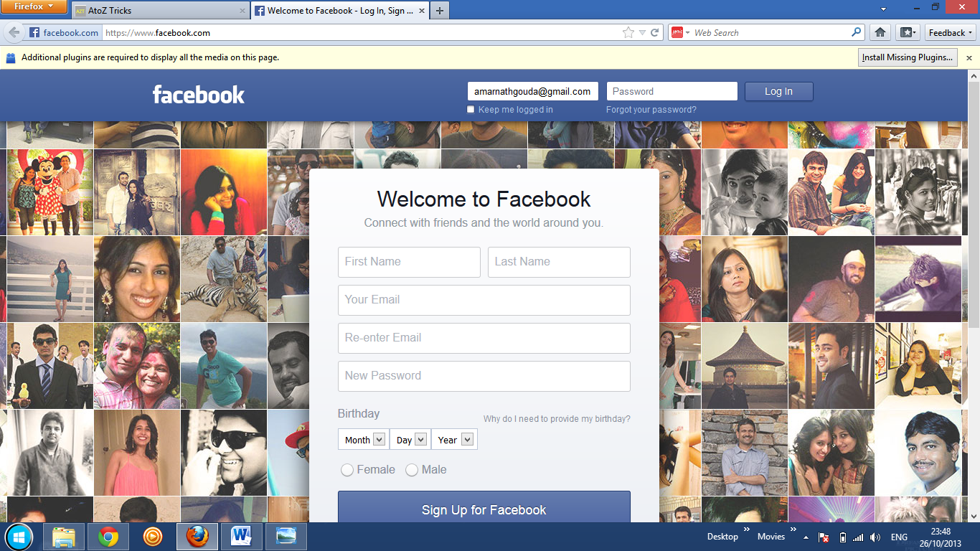The width and height of the screenshot is (980, 551).
Task: Click the volume speaker tray icon
Action: [x=875, y=537]
